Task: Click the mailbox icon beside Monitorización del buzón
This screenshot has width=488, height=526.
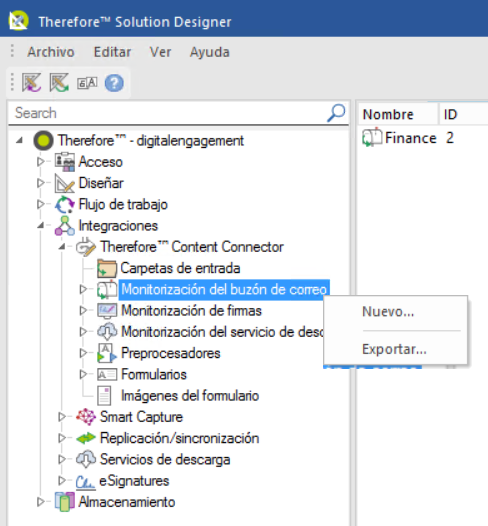Action: coord(107,289)
